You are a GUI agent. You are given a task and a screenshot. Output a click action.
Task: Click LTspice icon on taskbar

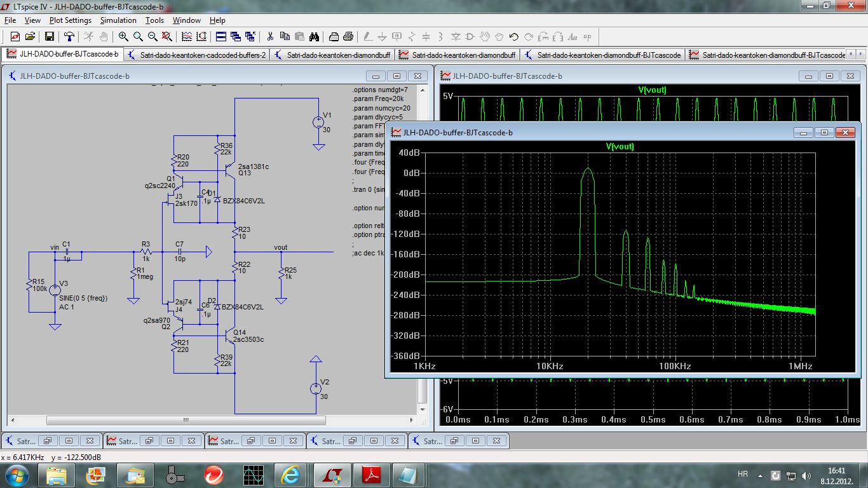point(331,474)
